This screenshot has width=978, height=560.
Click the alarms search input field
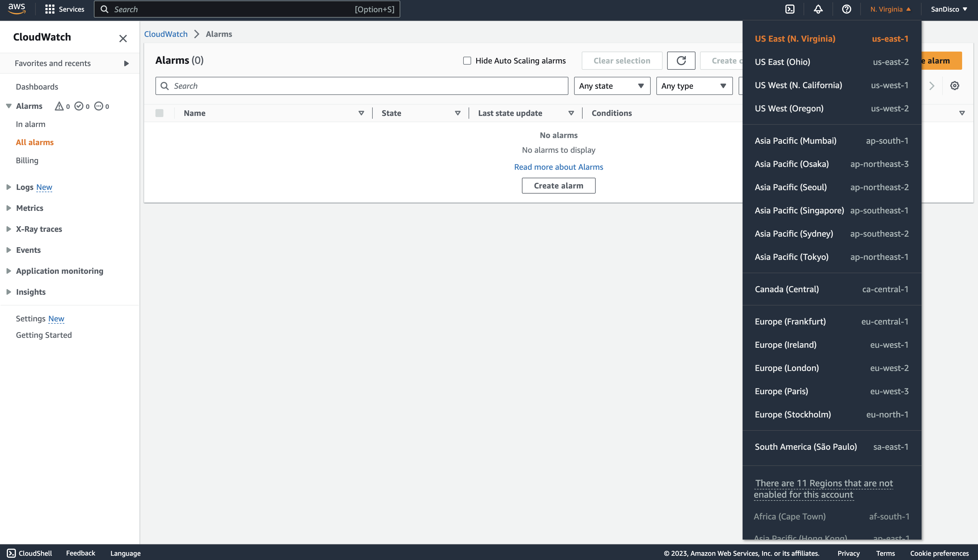click(x=362, y=86)
